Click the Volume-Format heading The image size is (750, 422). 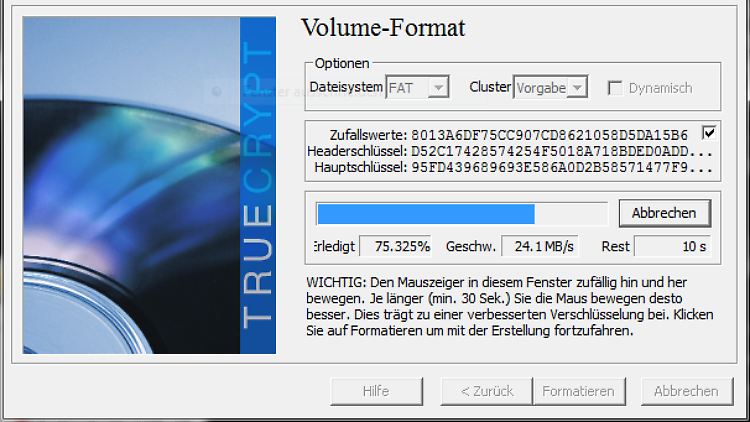click(383, 27)
